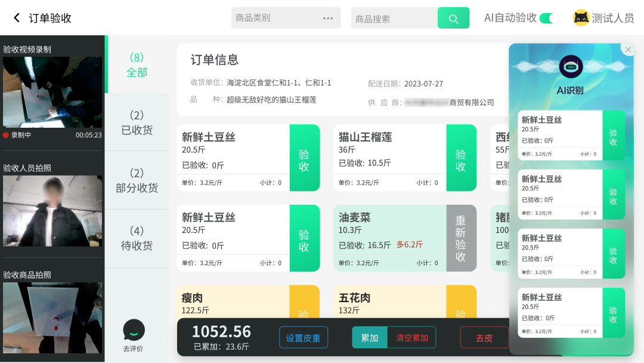Close the AI识别 panel
This screenshot has height=363, width=644.
coord(628,50)
